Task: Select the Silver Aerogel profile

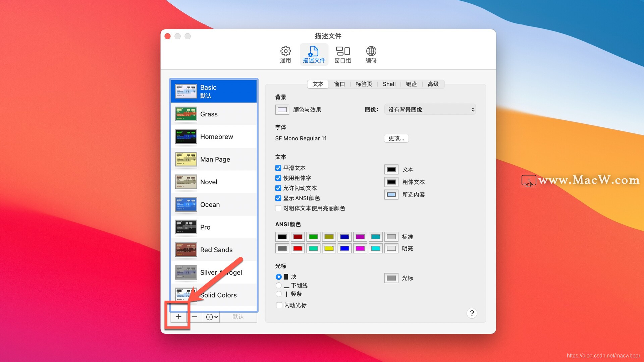Action: coord(214,273)
